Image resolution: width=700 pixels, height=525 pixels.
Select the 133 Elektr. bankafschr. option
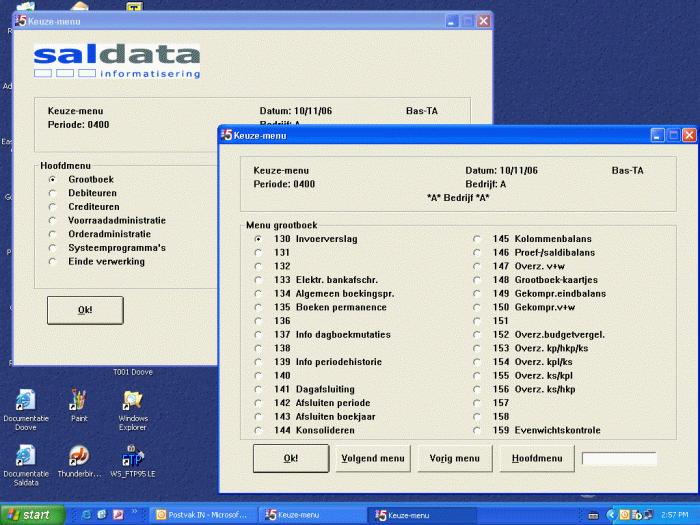(x=259, y=280)
